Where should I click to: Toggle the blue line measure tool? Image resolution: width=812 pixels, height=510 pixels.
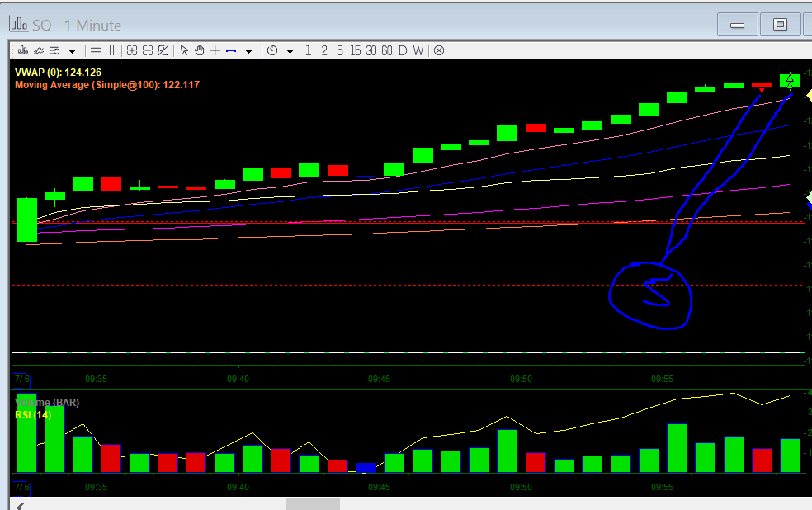click(x=231, y=50)
